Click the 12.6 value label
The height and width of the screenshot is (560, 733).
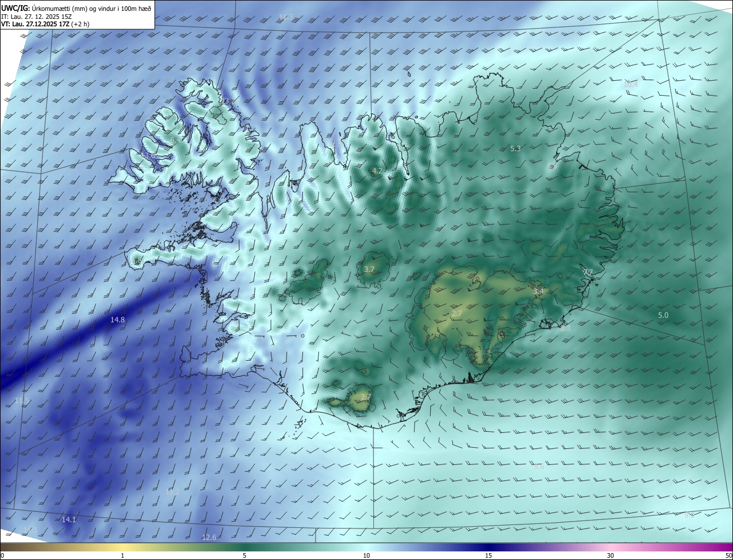pyautogui.click(x=210, y=537)
